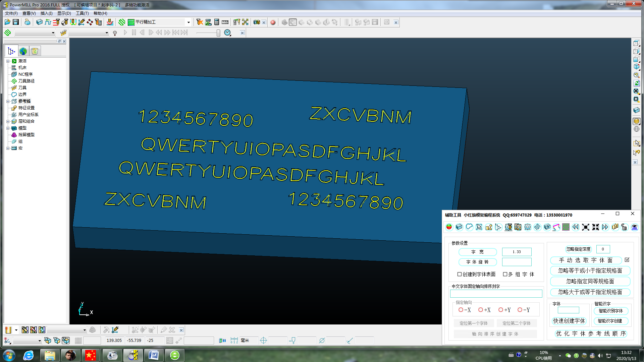Click the red record macro button
Image resolution: width=644 pixels, height=362 pixels.
[273, 22]
